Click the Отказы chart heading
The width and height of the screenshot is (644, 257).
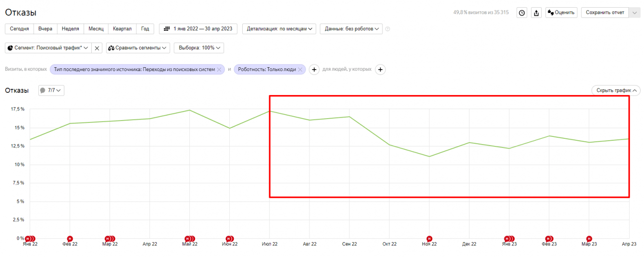click(17, 90)
